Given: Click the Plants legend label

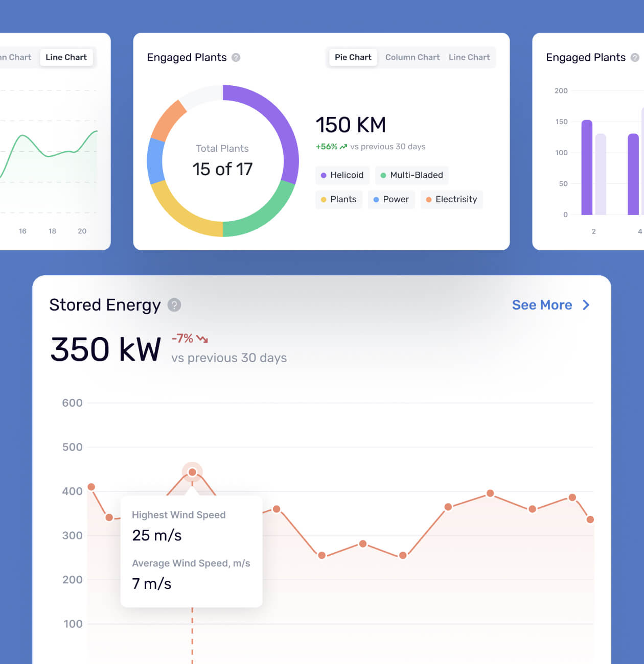Looking at the screenshot, I should pos(343,200).
